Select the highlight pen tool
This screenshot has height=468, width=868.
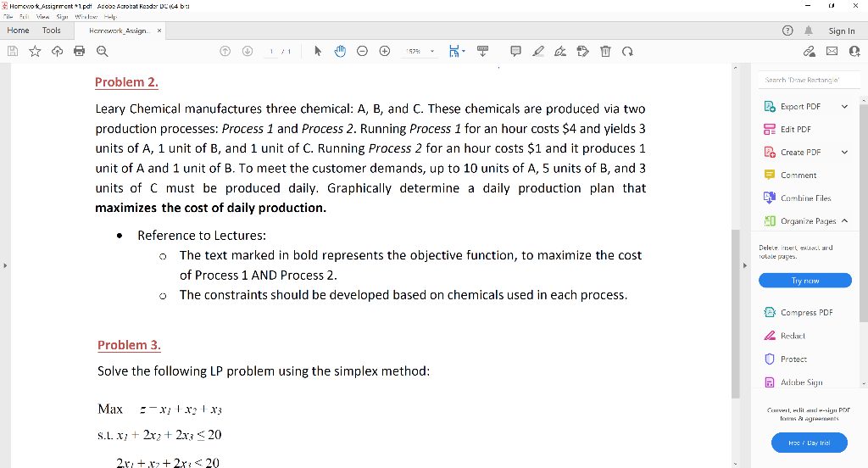(x=537, y=52)
